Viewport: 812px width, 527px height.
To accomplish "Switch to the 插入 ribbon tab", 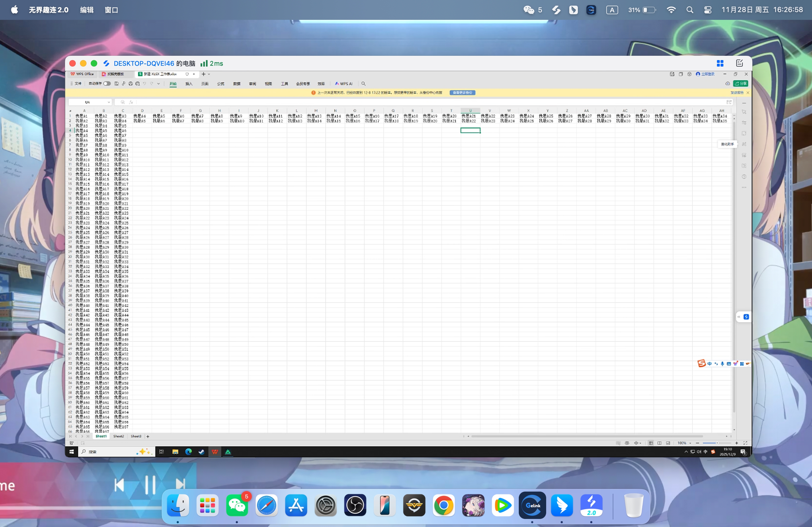I will [x=189, y=83].
